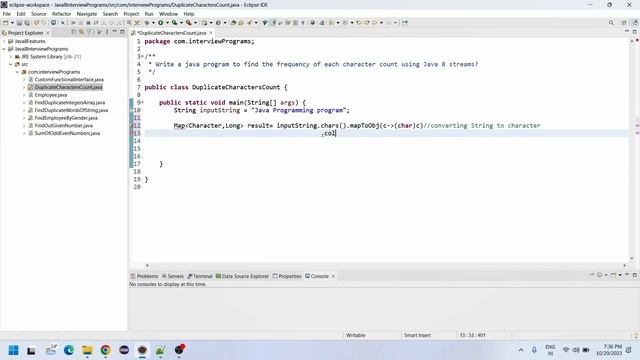Image resolution: width=640 pixels, height=360 pixels.
Task: Select SumOfOddEvenNumbers.java file
Action: coord(67,133)
